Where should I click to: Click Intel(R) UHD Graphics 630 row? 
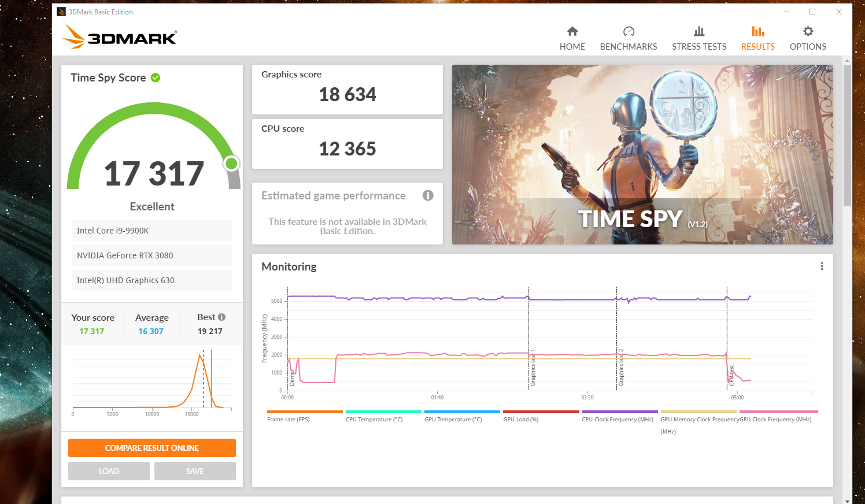152,280
